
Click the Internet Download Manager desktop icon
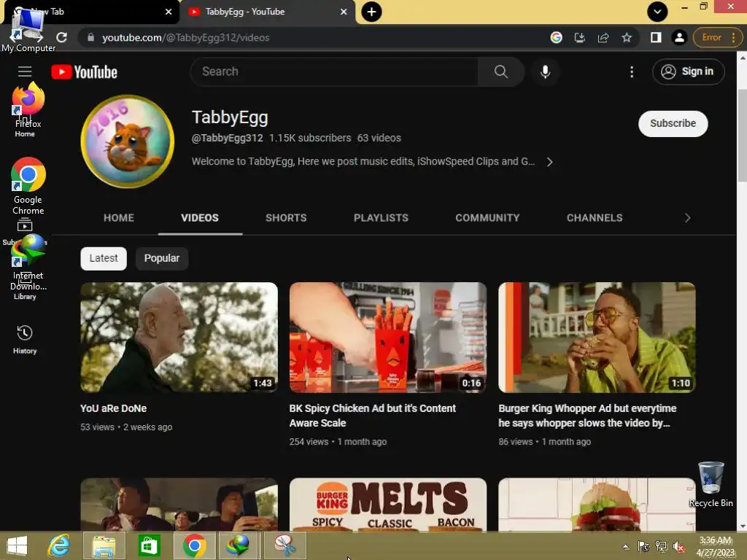tap(28, 262)
